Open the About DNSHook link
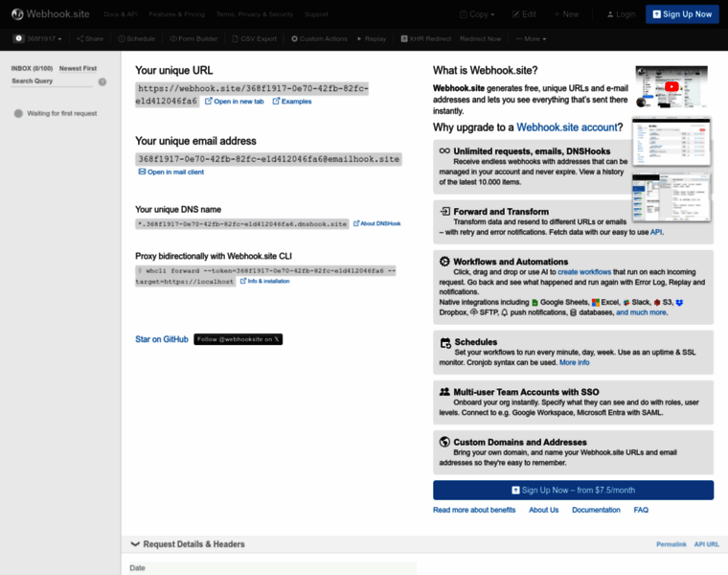 point(377,223)
